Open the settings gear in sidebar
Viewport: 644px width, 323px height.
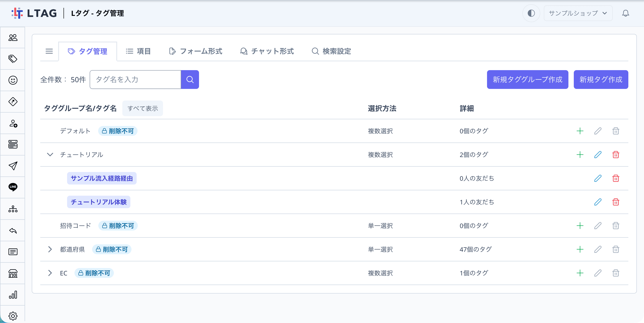(13, 316)
